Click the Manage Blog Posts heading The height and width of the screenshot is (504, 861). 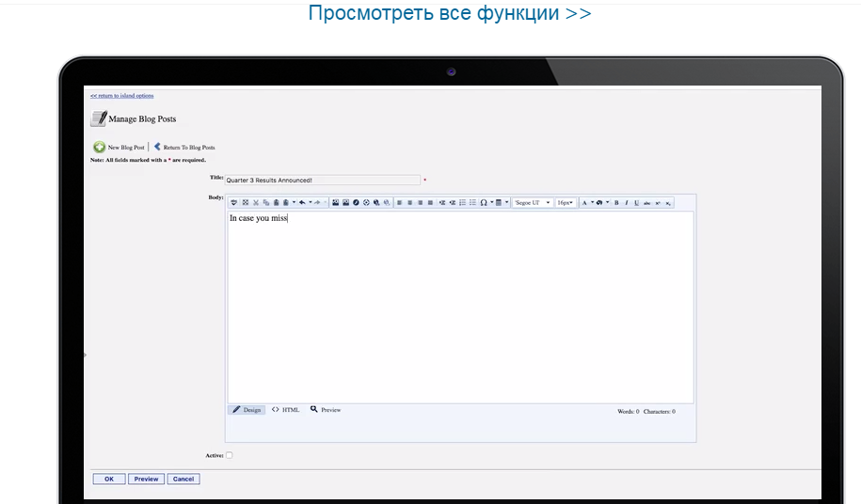click(x=142, y=119)
